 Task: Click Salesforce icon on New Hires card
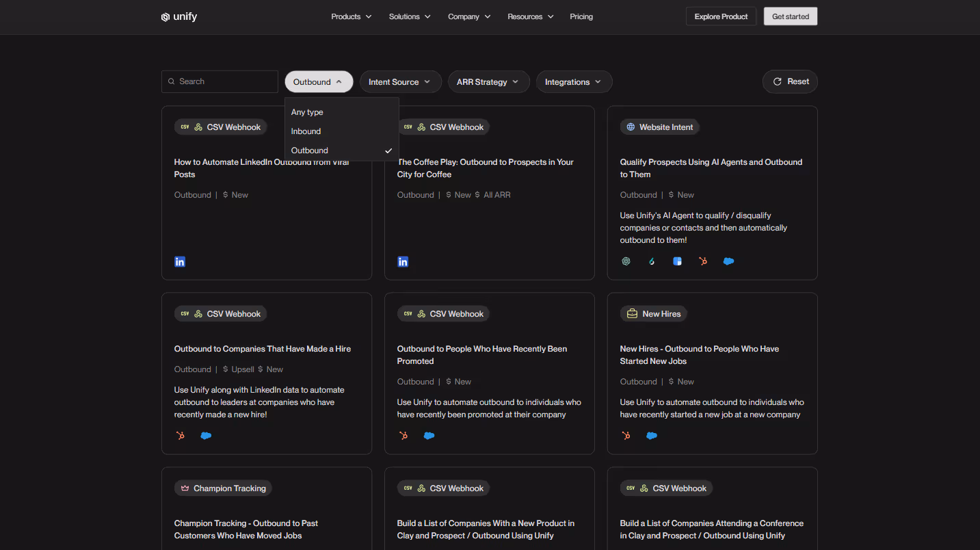(x=652, y=435)
